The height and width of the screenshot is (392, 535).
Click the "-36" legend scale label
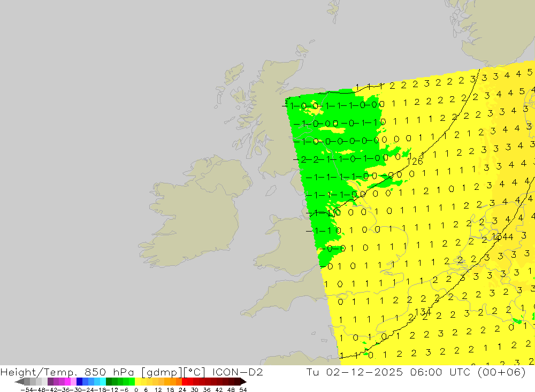64,390
